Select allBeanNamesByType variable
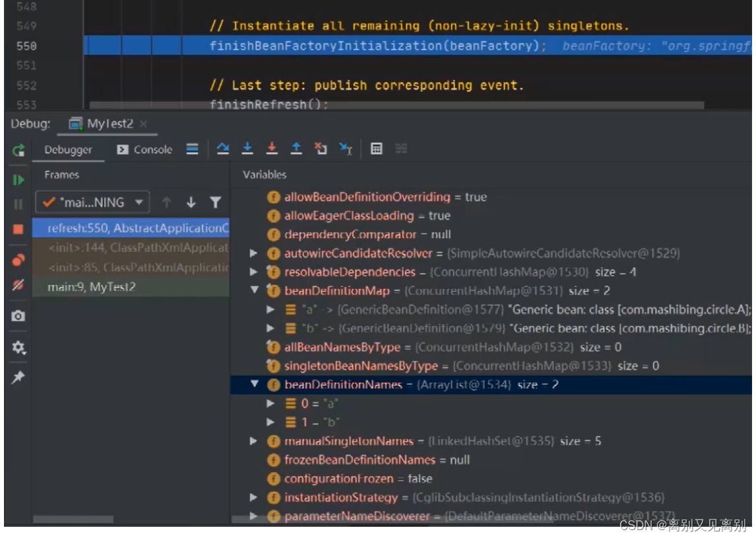The image size is (756, 538). tap(491, 347)
